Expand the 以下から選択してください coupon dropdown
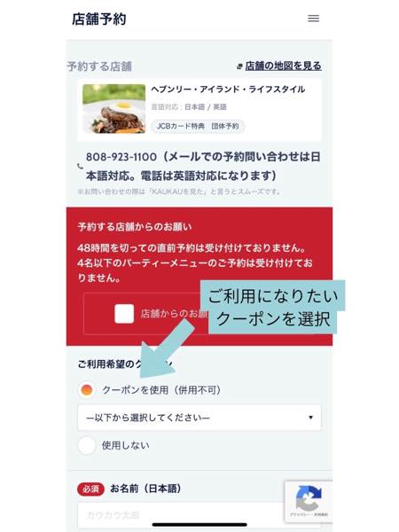 (199, 418)
